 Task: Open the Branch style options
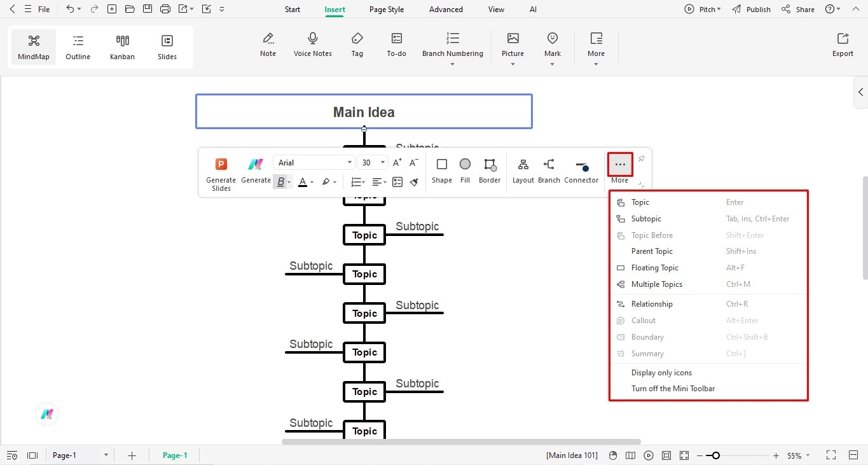click(549, 170)
